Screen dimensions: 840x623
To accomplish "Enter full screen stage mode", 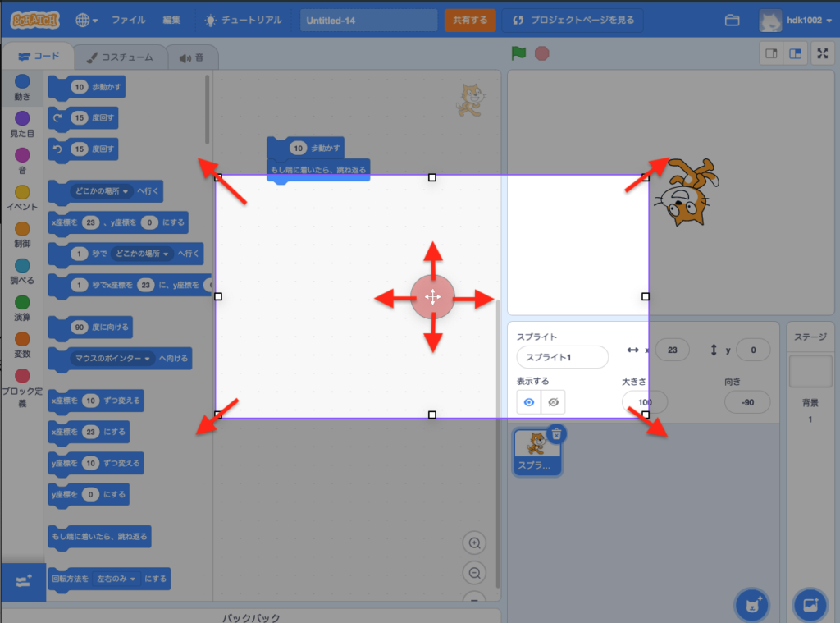I will point(822,53).
